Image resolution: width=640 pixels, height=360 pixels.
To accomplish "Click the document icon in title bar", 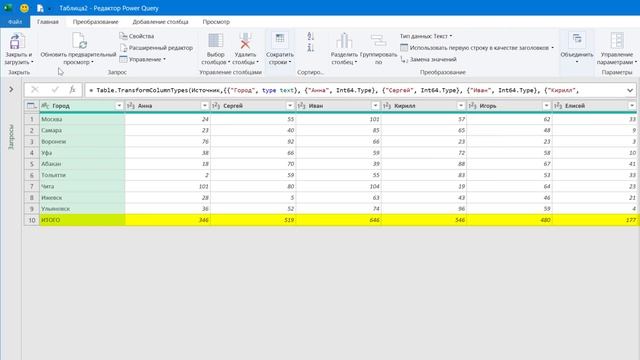I will [x=40, y=8].
